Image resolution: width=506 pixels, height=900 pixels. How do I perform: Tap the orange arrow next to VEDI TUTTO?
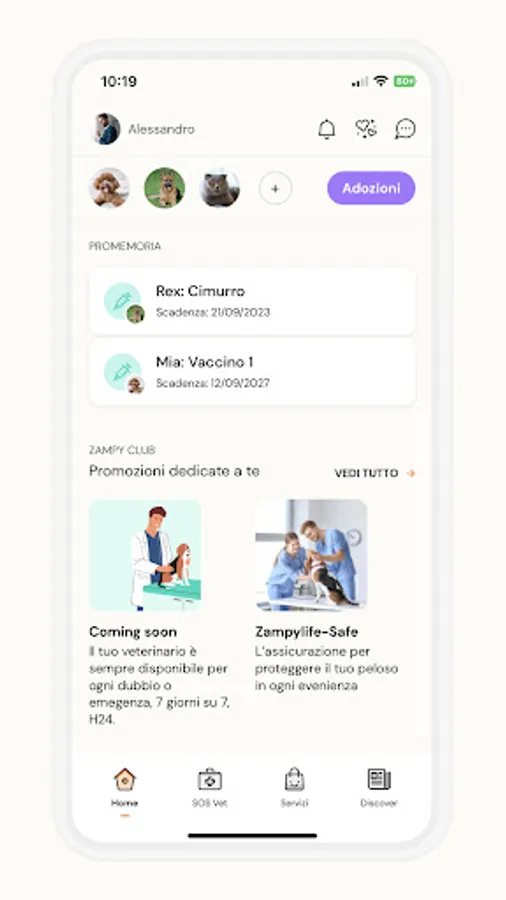[x=411, y=474]
